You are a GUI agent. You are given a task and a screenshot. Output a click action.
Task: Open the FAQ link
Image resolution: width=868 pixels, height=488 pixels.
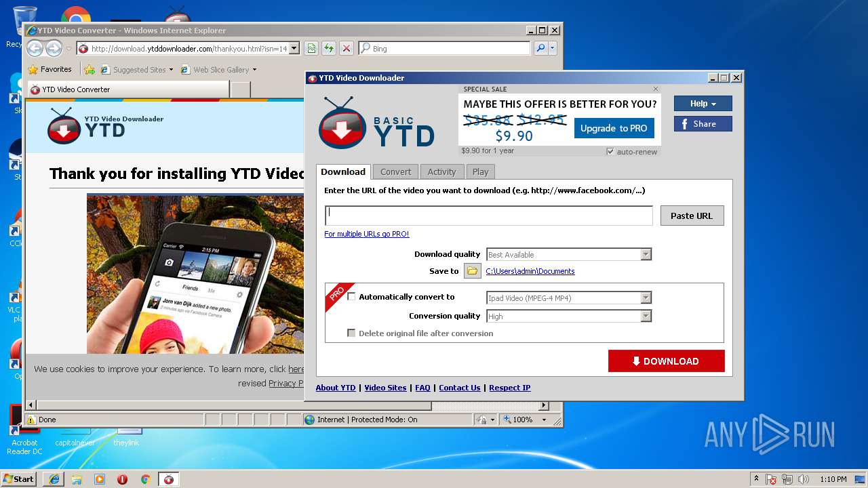[422, 388]
